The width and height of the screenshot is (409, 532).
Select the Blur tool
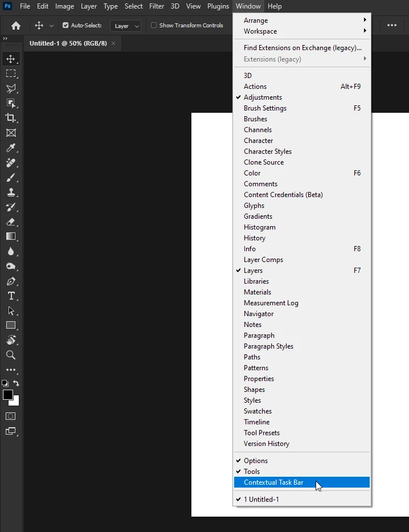point(11,251)
